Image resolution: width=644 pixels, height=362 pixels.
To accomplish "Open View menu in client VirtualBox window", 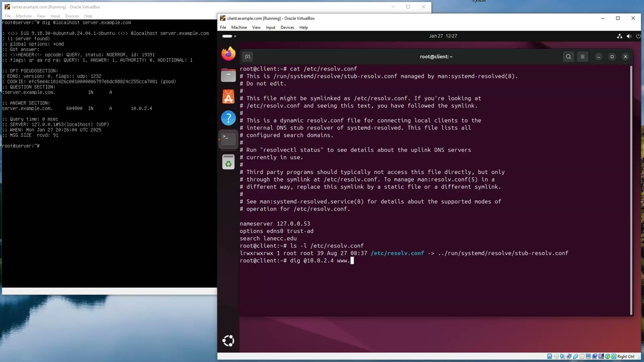I will pyautogui.click(x=256, y=28).
